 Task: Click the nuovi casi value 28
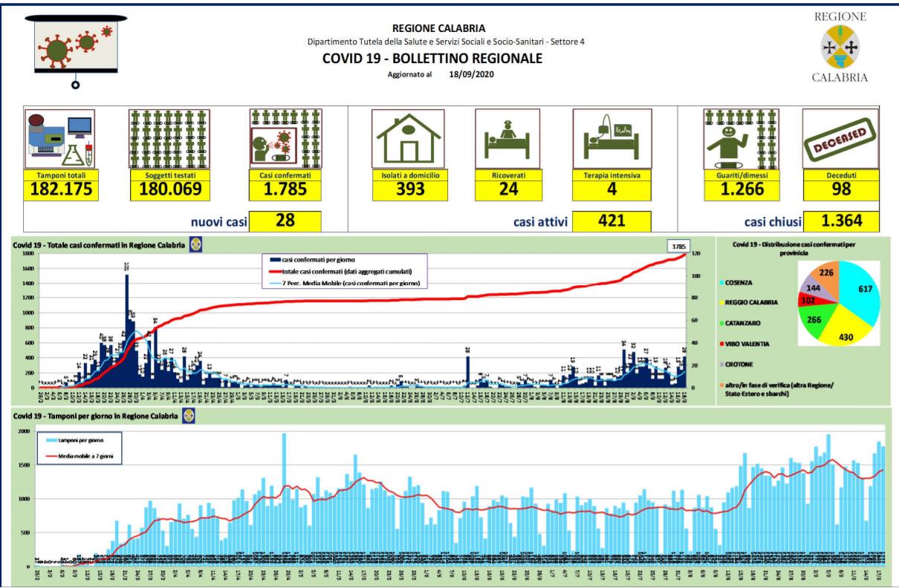click(x=285, y=221)
